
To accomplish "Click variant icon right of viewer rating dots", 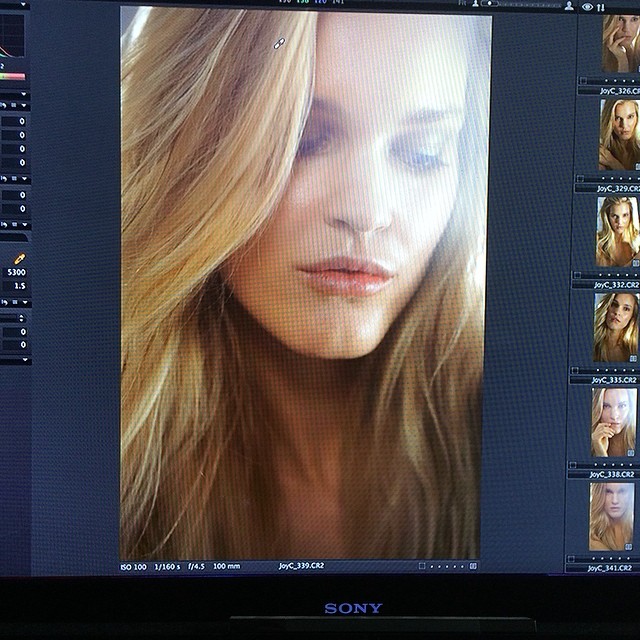I will point(473,566).
